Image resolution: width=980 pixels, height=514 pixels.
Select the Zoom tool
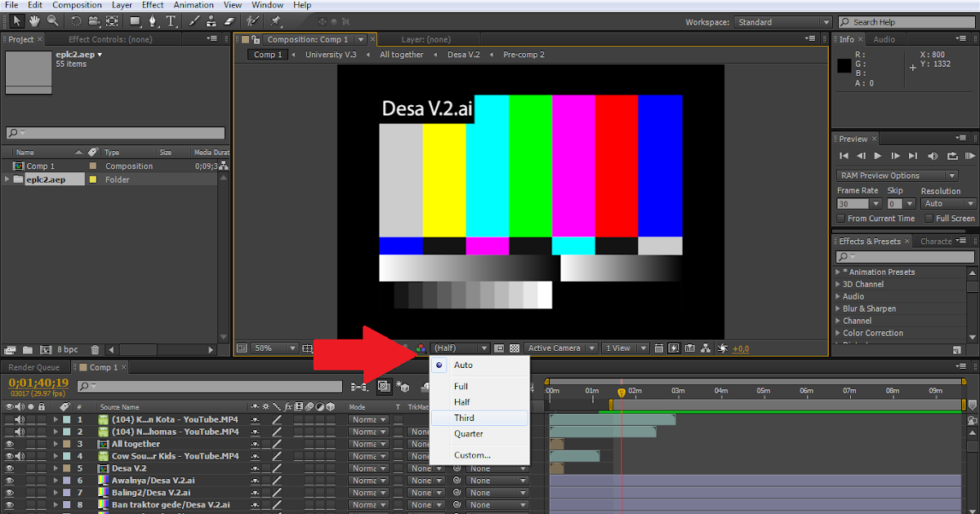(51, 20)
